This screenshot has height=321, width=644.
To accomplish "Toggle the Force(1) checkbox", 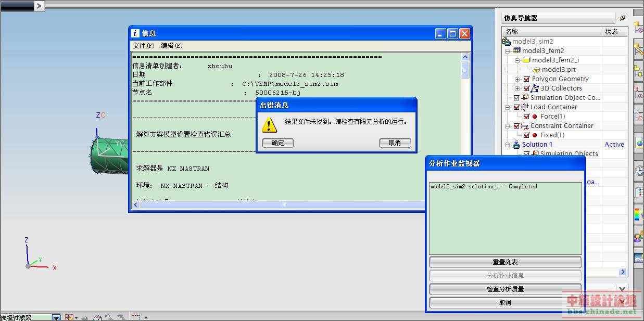I will [526, 117].
